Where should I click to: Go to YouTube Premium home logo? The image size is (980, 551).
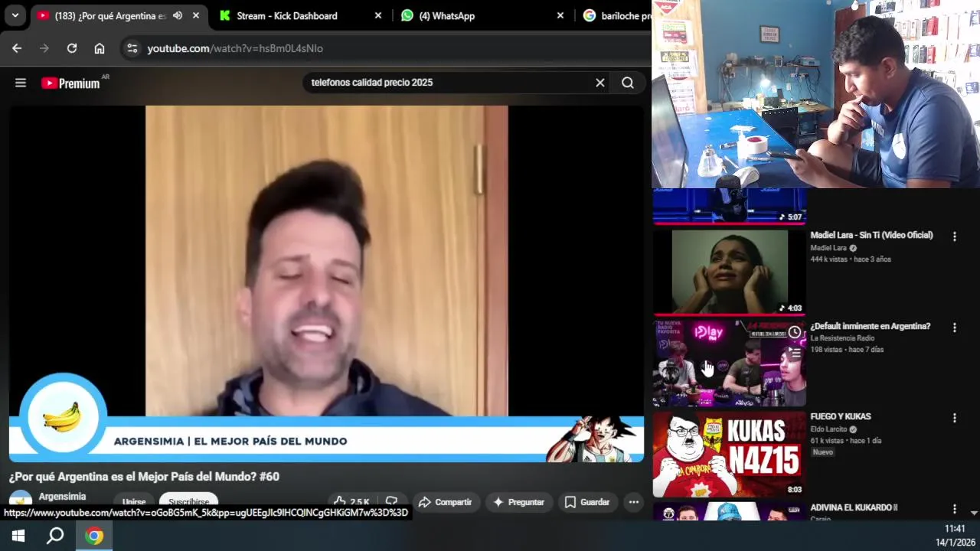point(70,83)
